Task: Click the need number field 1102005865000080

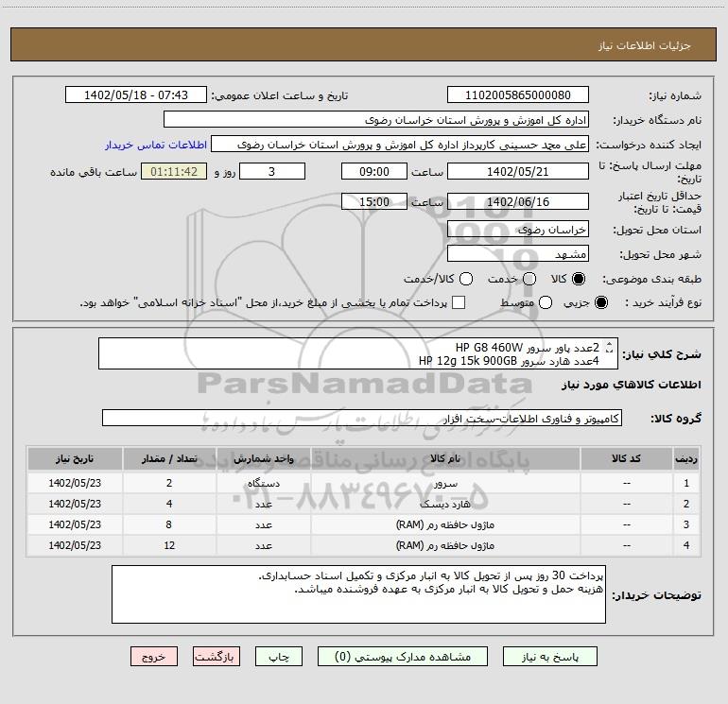Action: click(x=518, y=95)
